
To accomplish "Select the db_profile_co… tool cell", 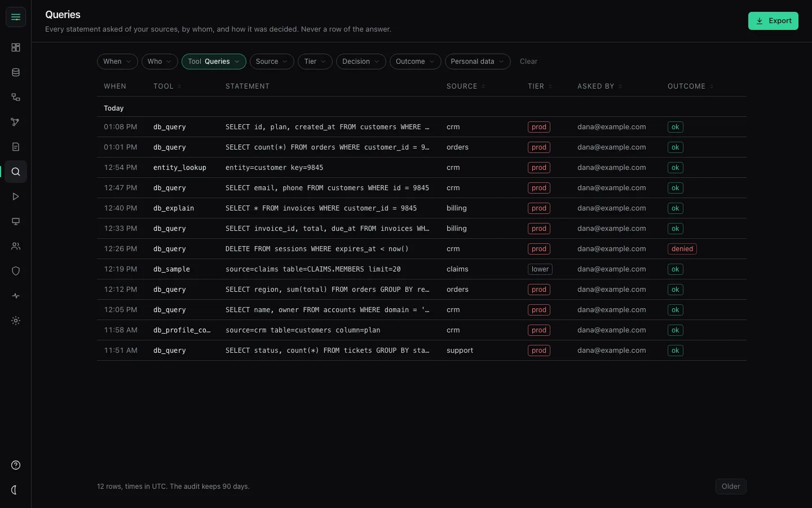I will 182,330.
